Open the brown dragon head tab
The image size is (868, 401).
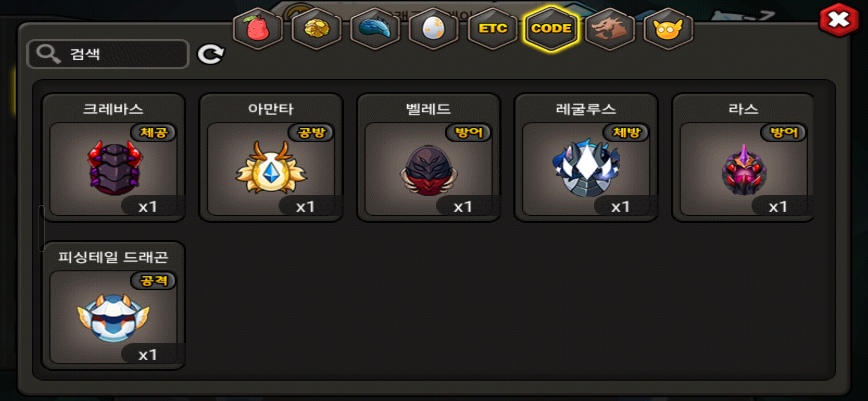click(x=610, y=29)
